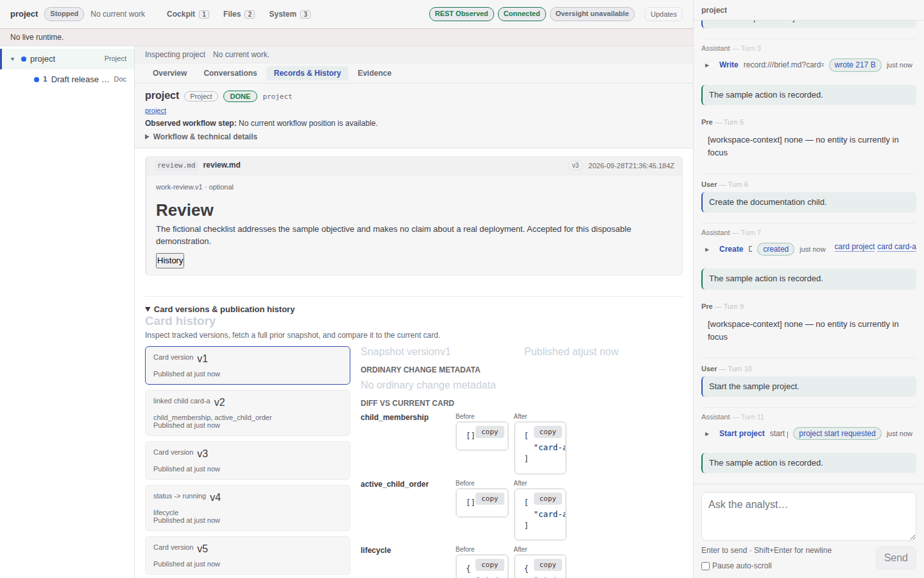Select the project row in the sidebar
The height and width of the screenshot is (578, 924).
pyautogui.click(x=67, y=59)
